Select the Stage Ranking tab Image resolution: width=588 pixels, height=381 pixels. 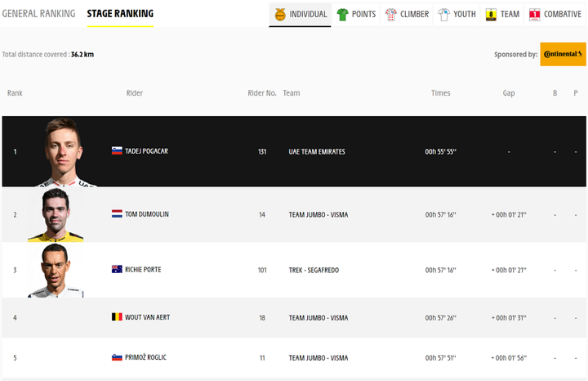click(x=120, y=14)
